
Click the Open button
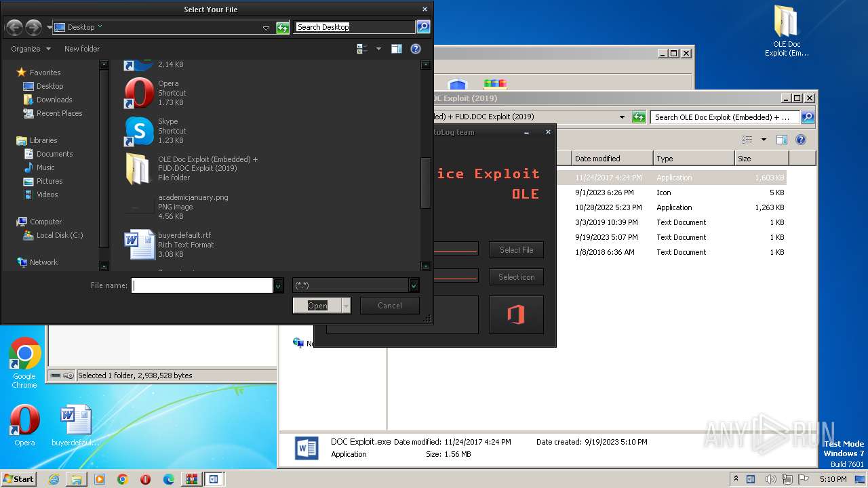click(x=317, y=306)
